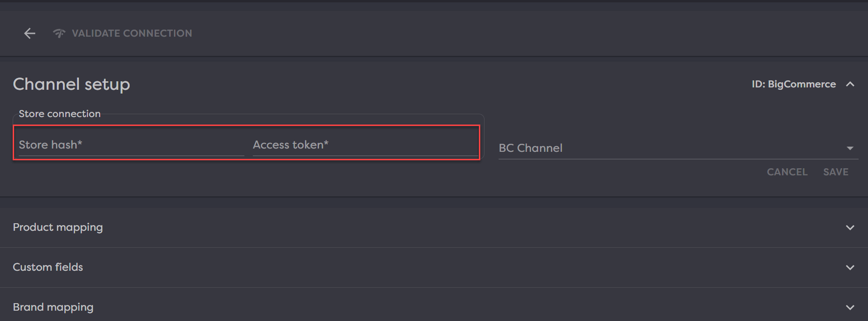The image size is (868, 321).
Task: Click the Custom fields chevron icon
Action: click(x=850, y=267)
